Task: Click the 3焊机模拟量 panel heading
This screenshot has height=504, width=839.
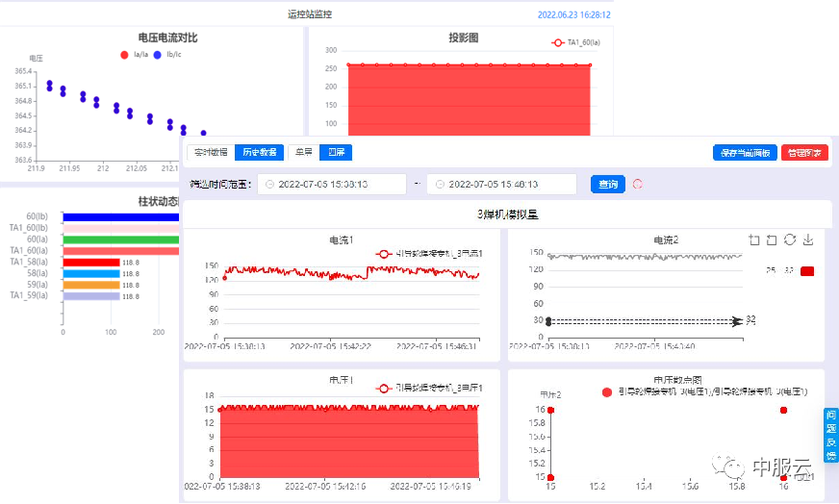Action: [508, 214]
